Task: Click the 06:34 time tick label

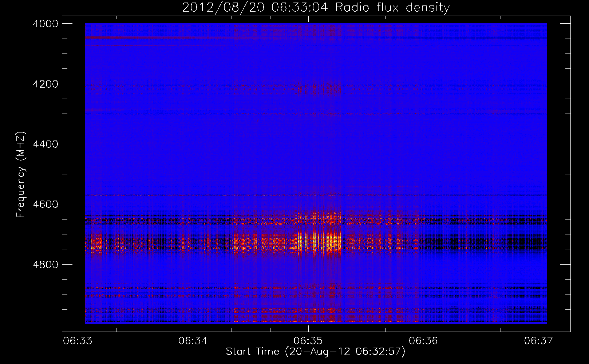Action: 193,341
